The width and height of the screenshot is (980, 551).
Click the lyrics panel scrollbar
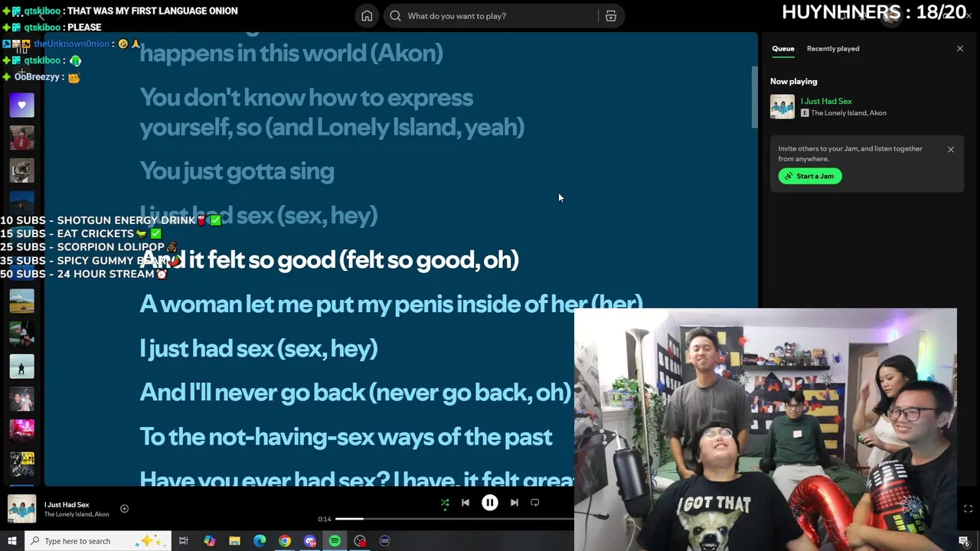tap(754, 97)
